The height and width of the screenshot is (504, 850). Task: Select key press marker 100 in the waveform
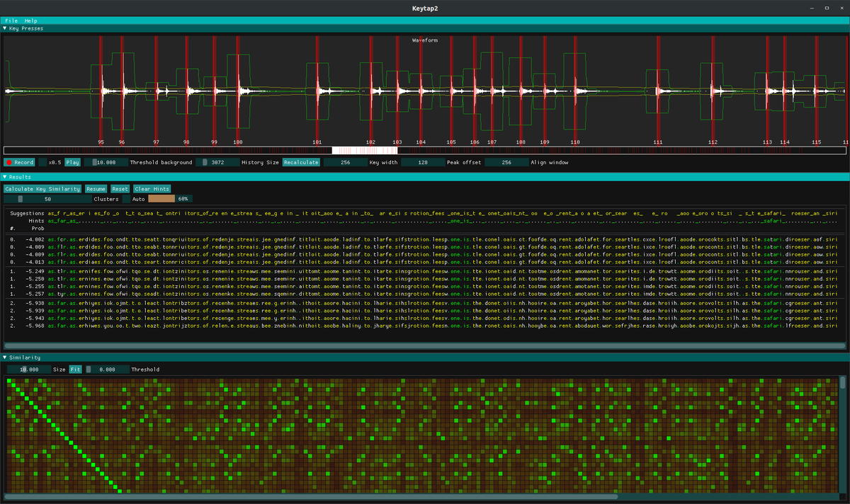[237, 92]
